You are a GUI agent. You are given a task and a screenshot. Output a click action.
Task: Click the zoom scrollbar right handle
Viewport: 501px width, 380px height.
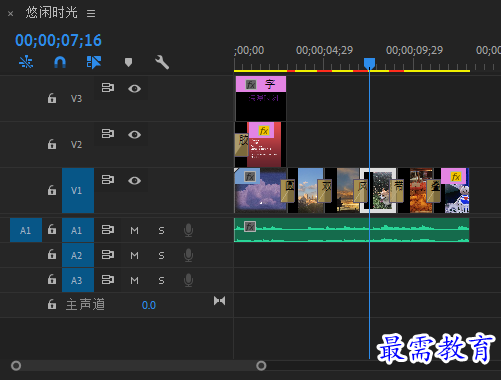tap(261, 366)
